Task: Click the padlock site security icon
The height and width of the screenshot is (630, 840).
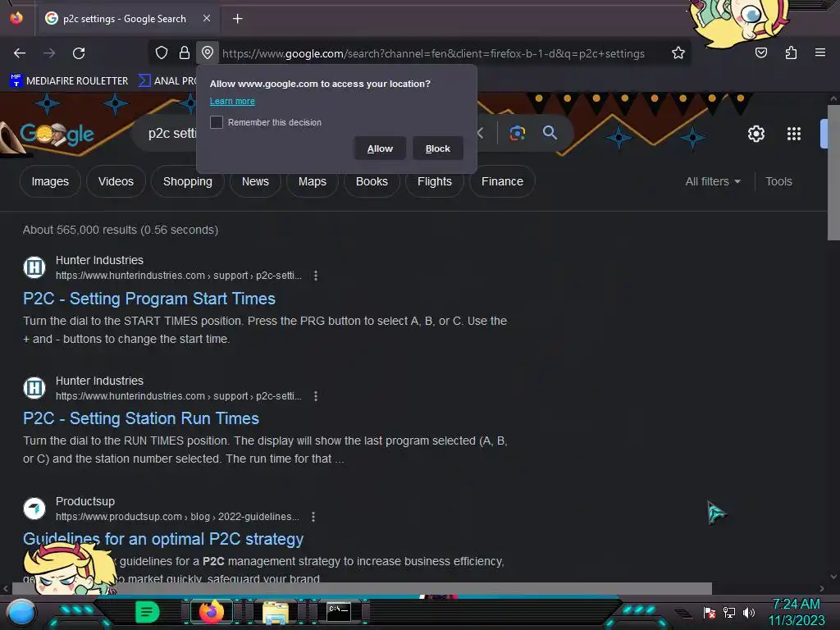Action: (185, 52)
